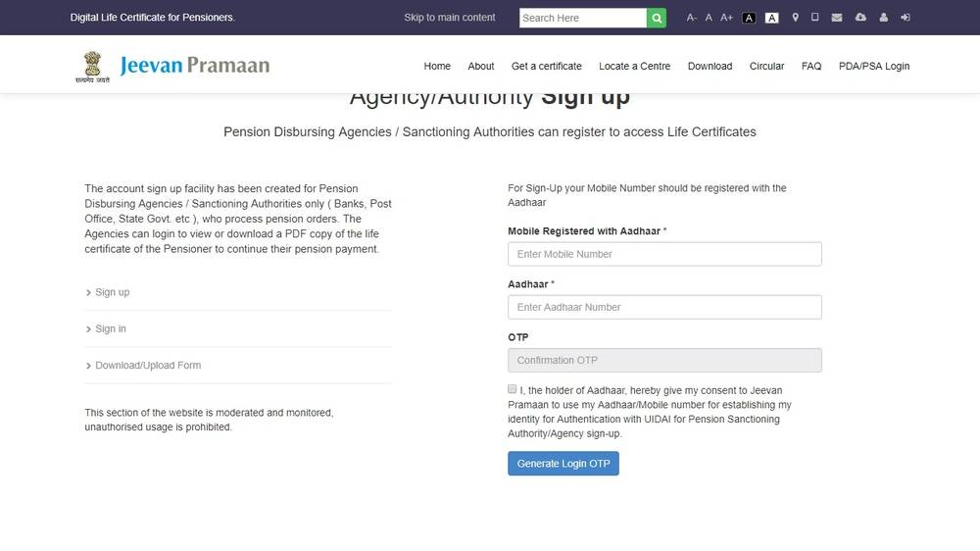Follow the Skip to main content link
Image resolution: width=980 pixels, height=551 pixels.
point(450,18)
